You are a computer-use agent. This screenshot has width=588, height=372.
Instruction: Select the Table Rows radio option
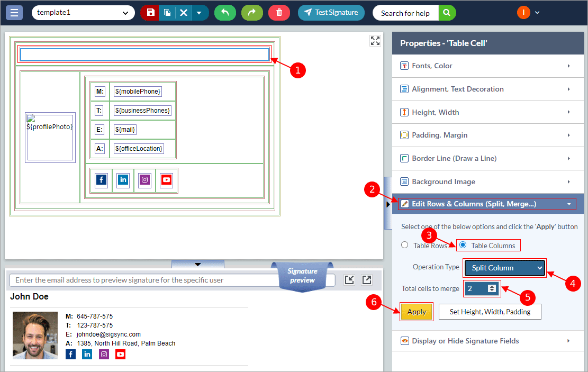tap(405, 245)
